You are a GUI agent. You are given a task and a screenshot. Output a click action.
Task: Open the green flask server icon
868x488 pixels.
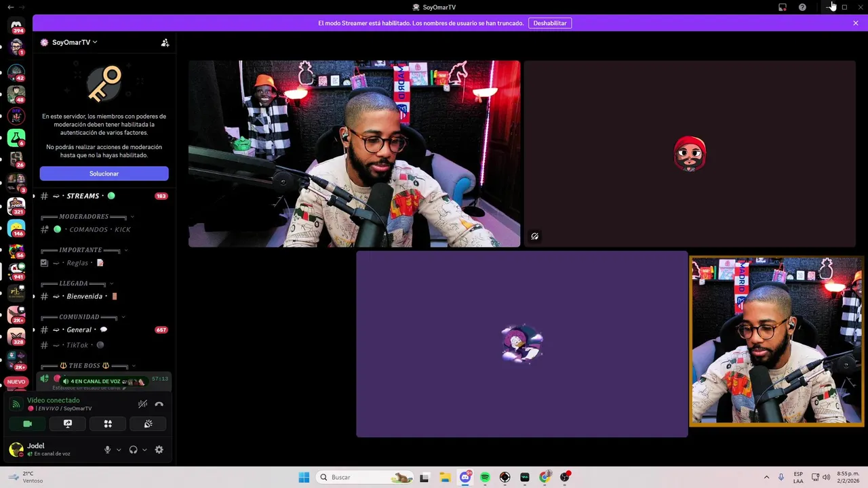click(16, 138)
